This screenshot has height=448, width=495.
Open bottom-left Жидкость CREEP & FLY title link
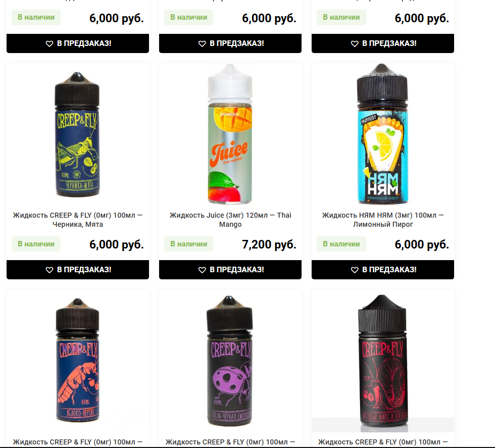pos(78,442)
